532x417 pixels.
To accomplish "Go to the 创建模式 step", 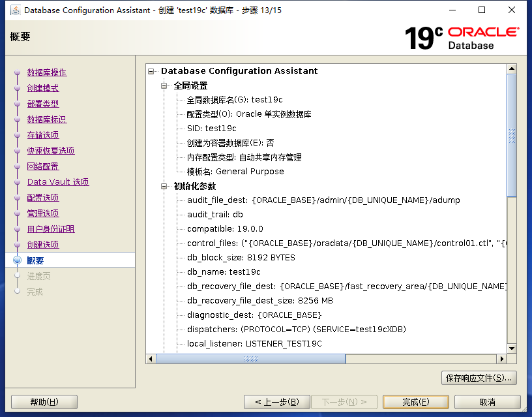I will pos(43,88).
